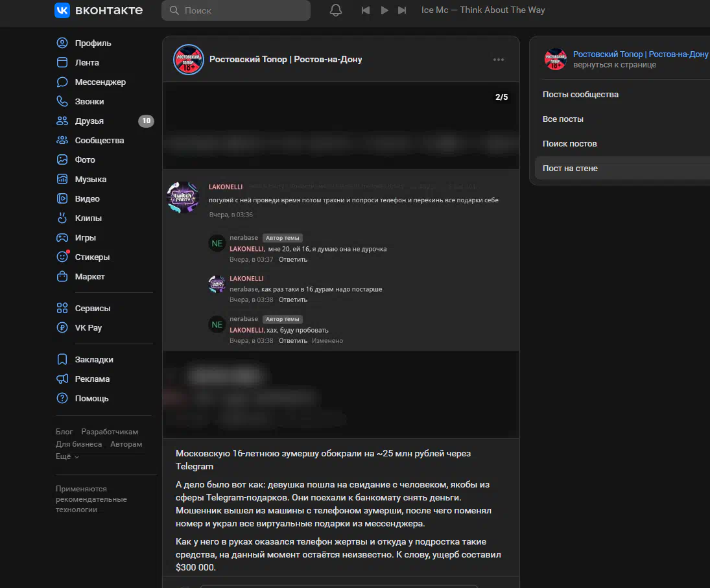Viewport: 710px width, 588px height.
Task: Click the Музыка label in sidebar
Action: point(91,179)
